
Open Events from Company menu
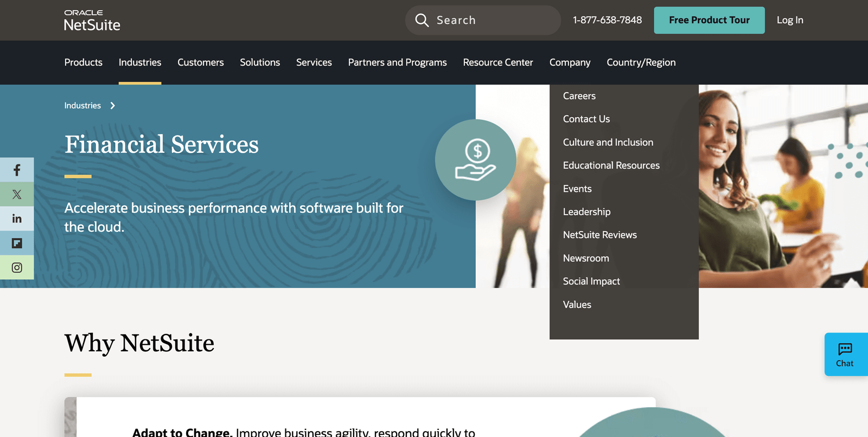point(577,189)
